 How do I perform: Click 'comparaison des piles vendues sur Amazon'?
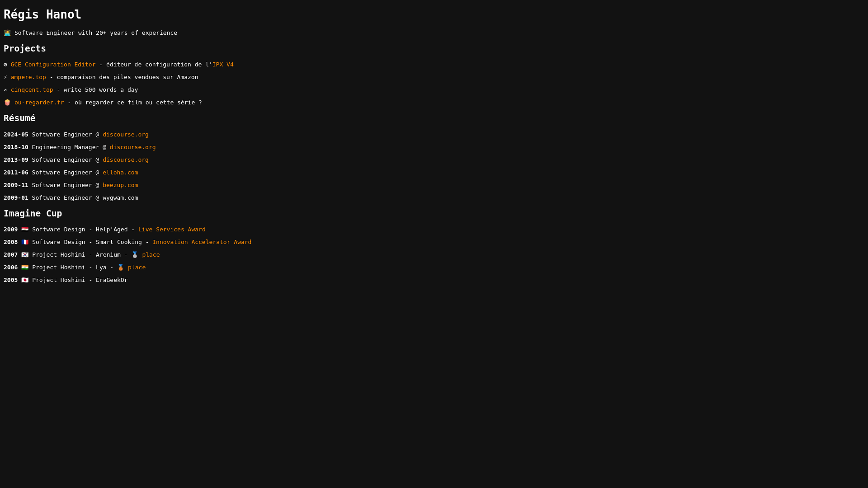point(127,77)
